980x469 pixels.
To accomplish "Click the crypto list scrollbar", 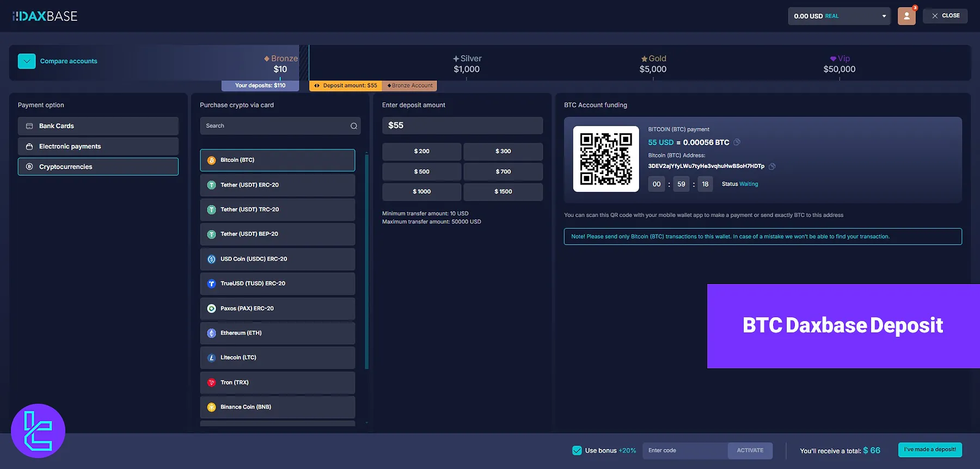I will pos(366,261).
